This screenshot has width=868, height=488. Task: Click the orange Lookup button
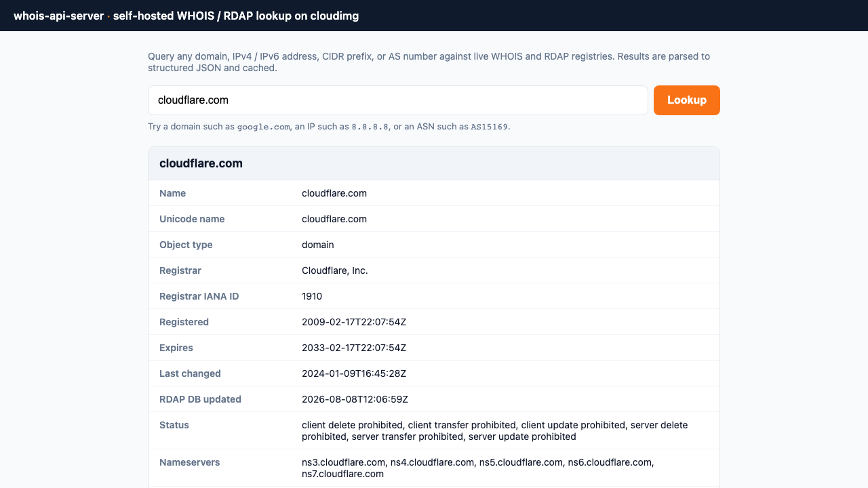(x=686, y=100)
